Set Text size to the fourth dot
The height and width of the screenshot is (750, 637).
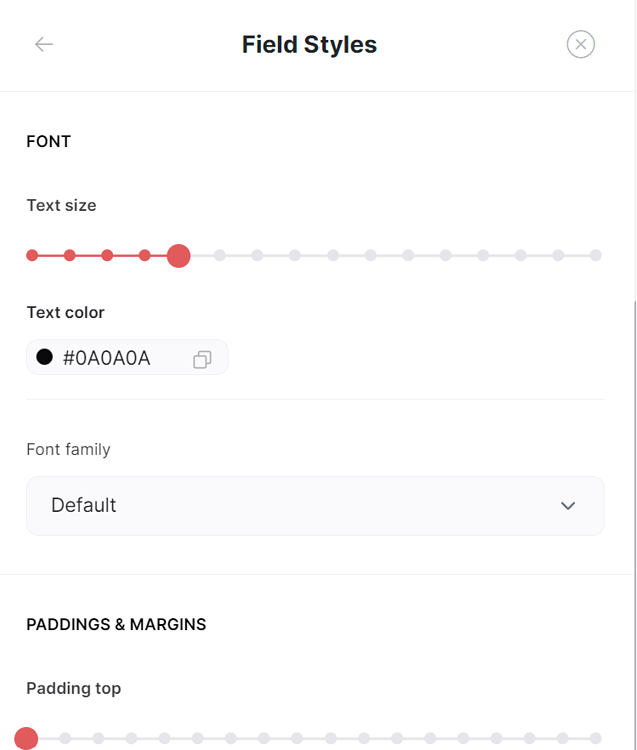coord(145,255)
